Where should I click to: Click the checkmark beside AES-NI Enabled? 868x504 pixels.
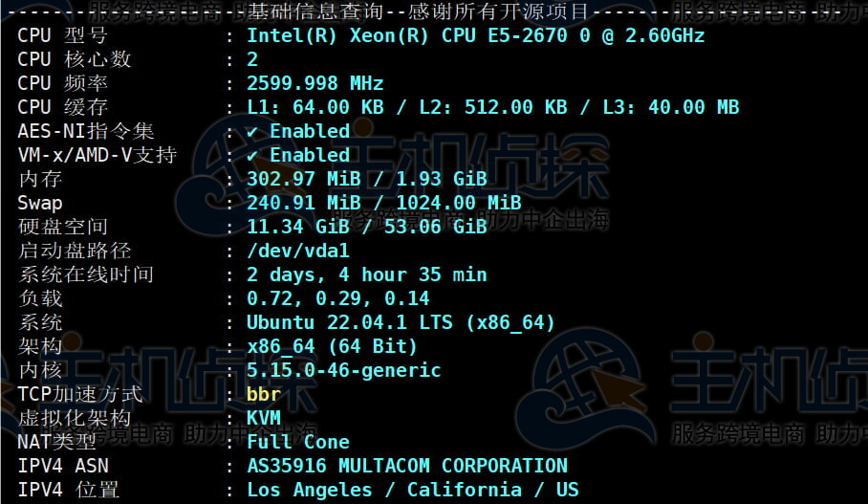[251, 131]
